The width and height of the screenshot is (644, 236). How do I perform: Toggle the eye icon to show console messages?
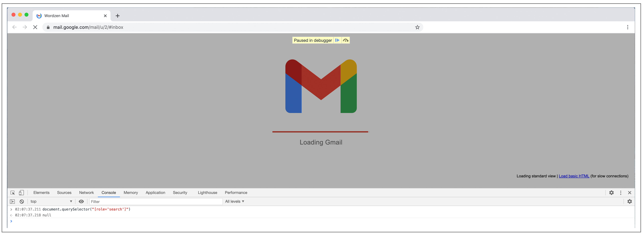[81, 201]
